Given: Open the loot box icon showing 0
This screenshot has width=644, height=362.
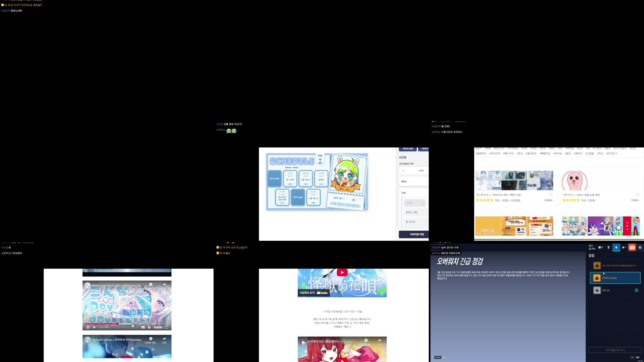Looking at the screenshot, I should point(600,247).
